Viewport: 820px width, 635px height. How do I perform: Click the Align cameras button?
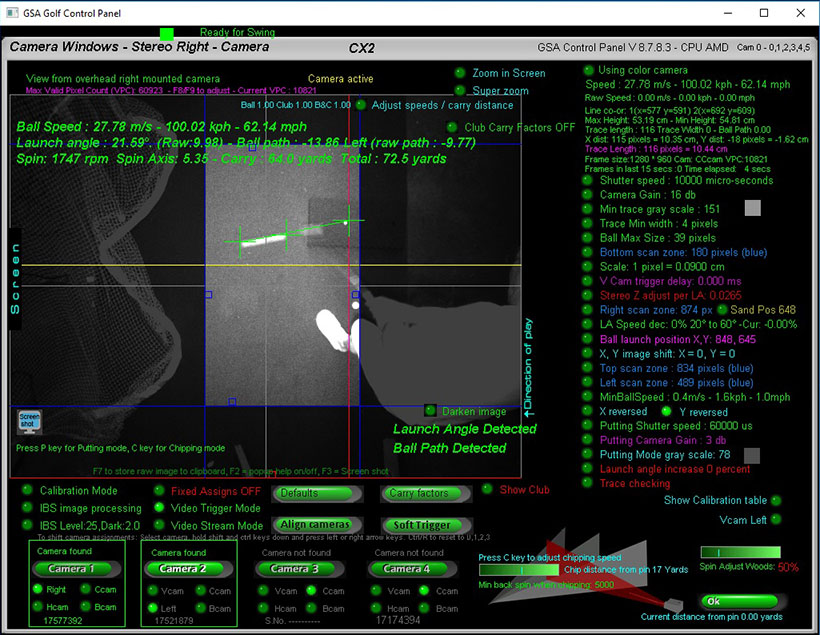tap(317, 525)
